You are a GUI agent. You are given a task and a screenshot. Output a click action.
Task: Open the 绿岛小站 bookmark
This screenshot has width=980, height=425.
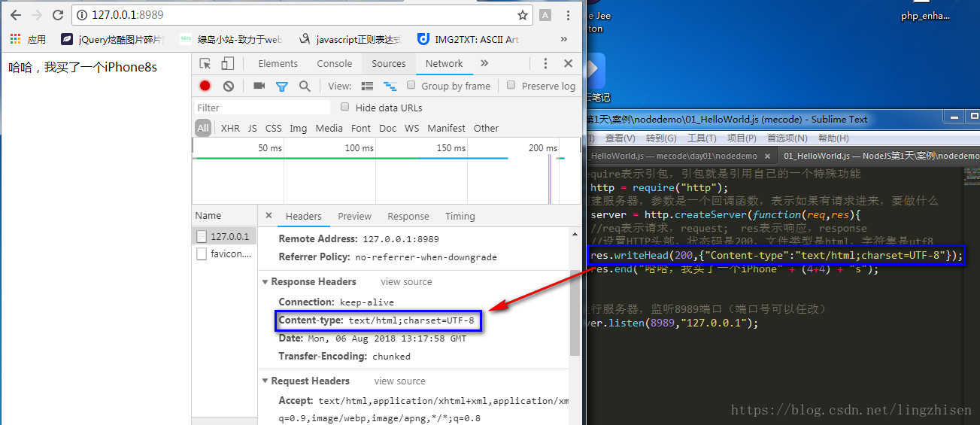(231, 39)
